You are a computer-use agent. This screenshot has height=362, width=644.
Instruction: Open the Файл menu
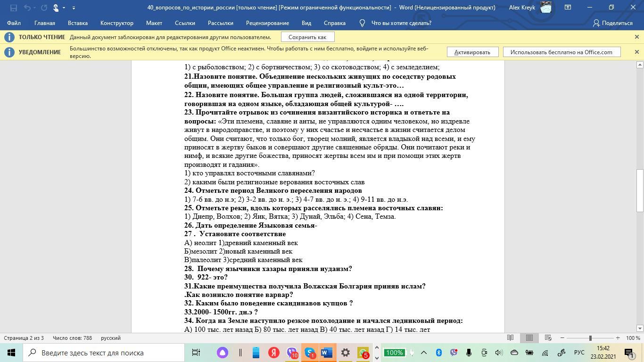click(x=14, y=23)
